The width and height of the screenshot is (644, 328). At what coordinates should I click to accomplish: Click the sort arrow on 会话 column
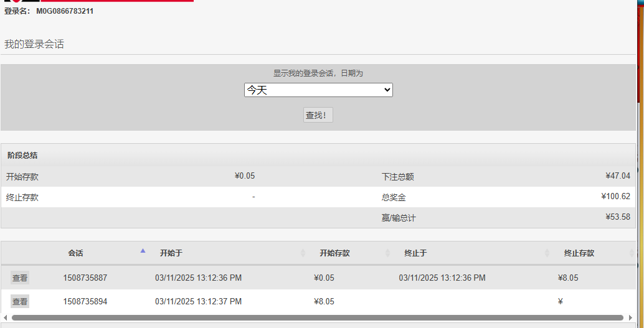143,251
